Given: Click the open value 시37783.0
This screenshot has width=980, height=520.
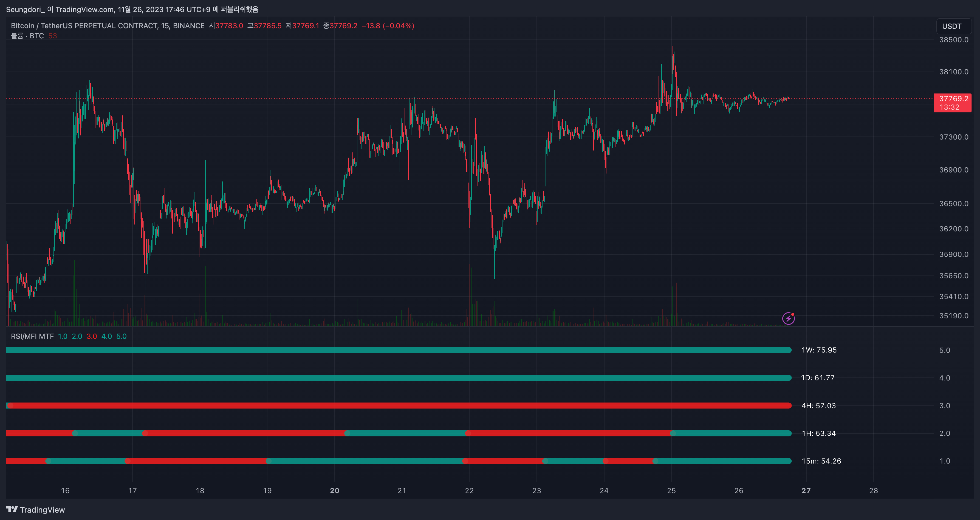Looking at the screenshot, I should [x=226, y=25].
